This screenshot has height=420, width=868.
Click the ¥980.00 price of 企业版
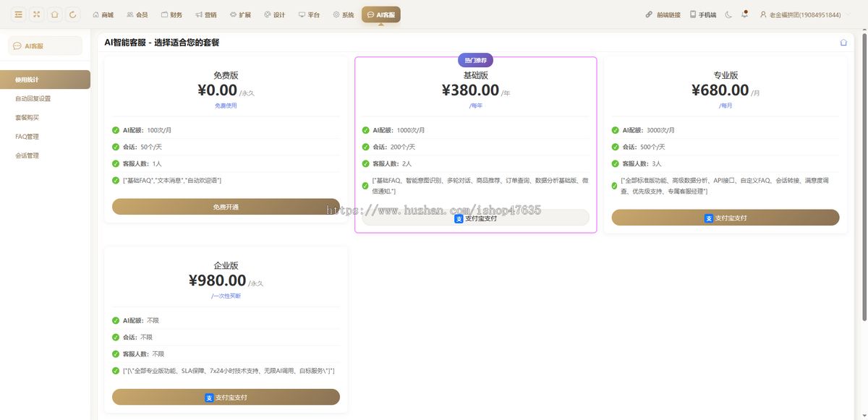(218, 280)
